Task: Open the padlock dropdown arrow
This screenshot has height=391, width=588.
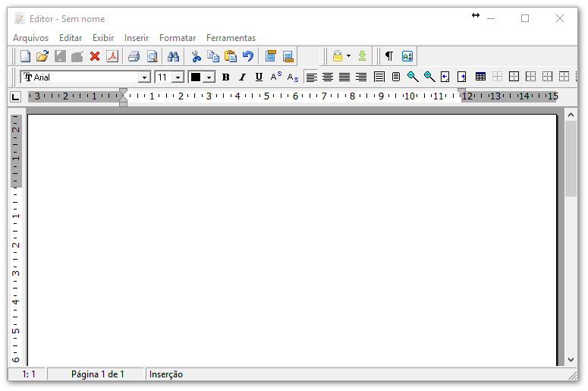Action: point(348,56)
